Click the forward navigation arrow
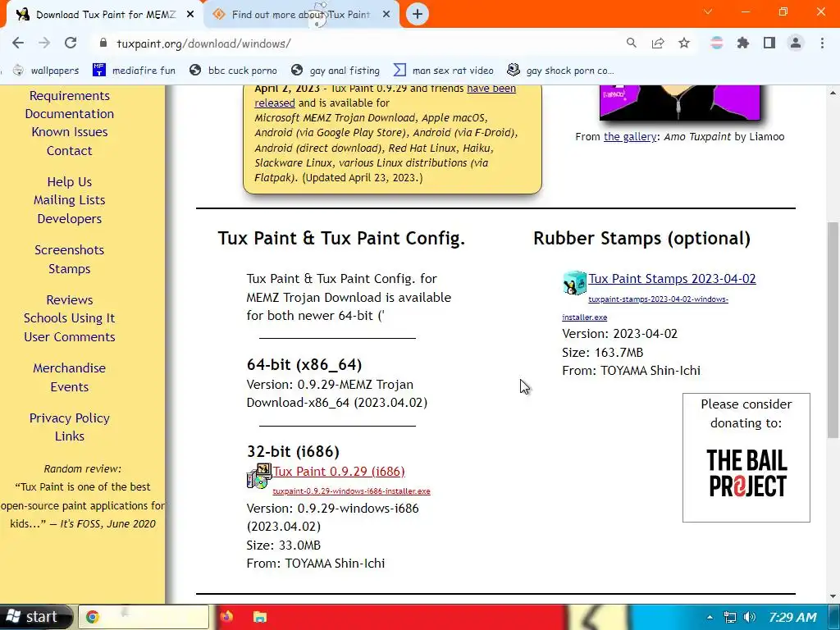Viewport: 840px width, 630px height. [44, 43]
